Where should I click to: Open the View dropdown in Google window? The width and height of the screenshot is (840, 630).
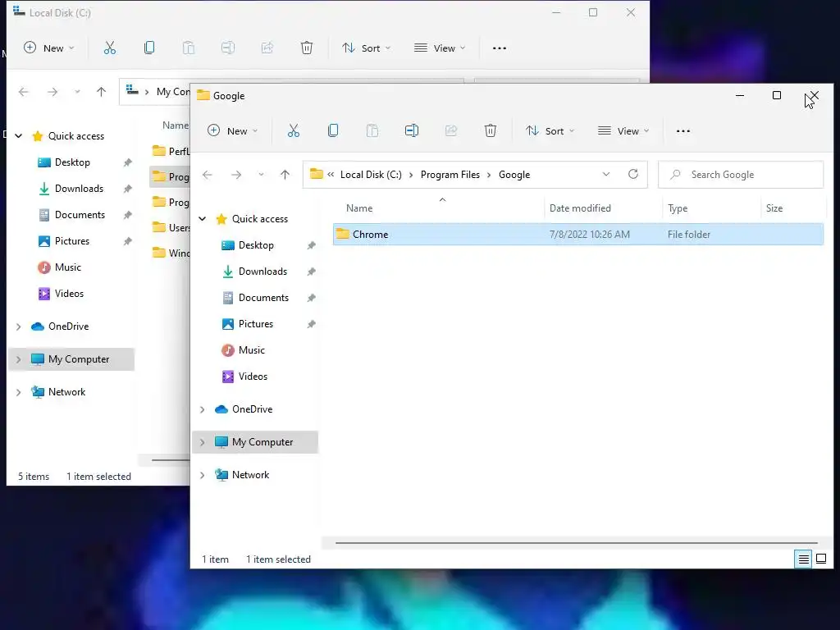pos(623,130)
